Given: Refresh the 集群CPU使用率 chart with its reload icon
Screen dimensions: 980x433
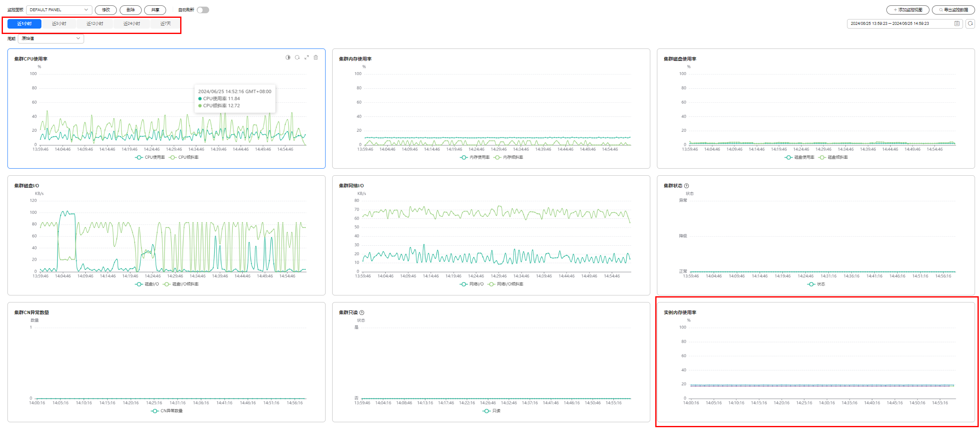Looking at the screenshot, I should 297,58.
